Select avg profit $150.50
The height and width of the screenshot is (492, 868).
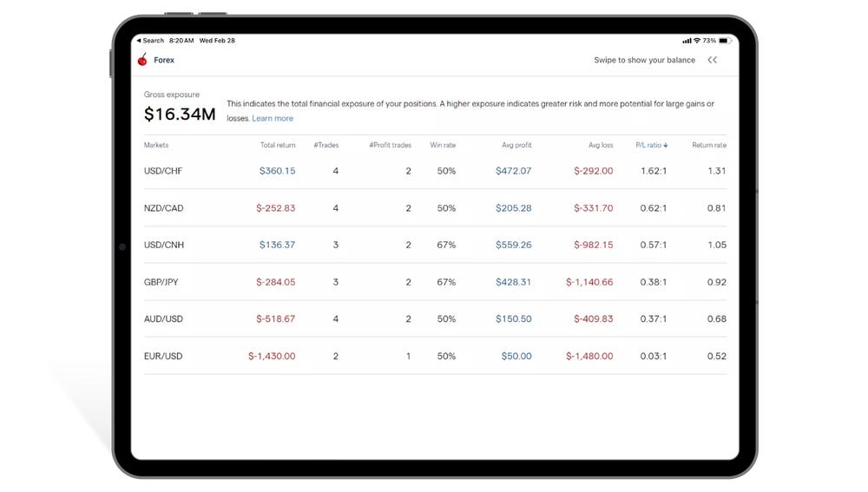coord(514,318)
